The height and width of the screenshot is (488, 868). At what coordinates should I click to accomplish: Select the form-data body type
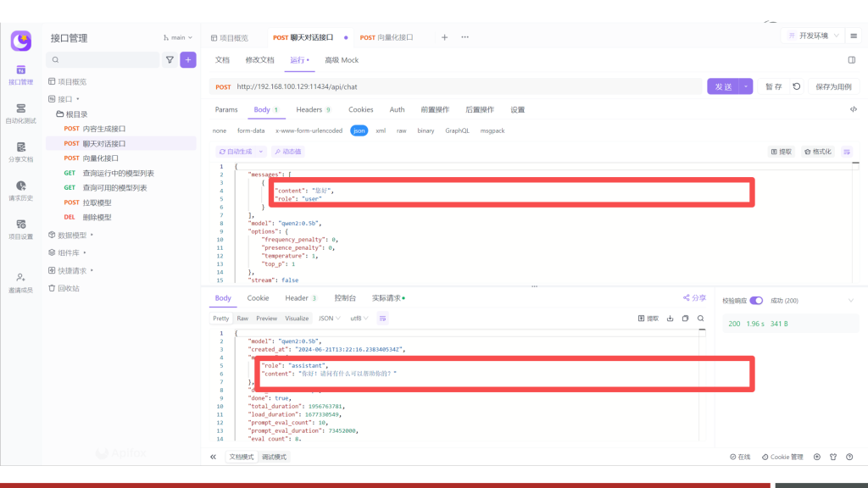click(x=251, y=131)
